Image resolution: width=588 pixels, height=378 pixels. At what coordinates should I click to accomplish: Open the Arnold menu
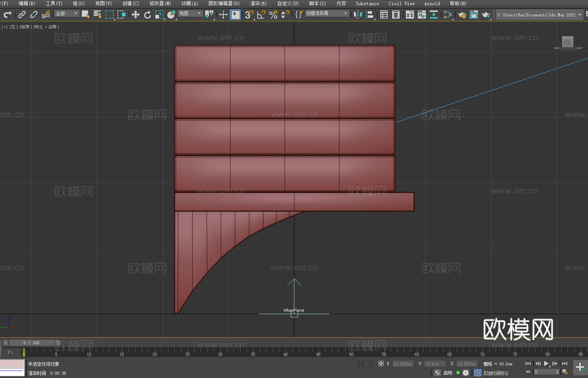point(432,3)
